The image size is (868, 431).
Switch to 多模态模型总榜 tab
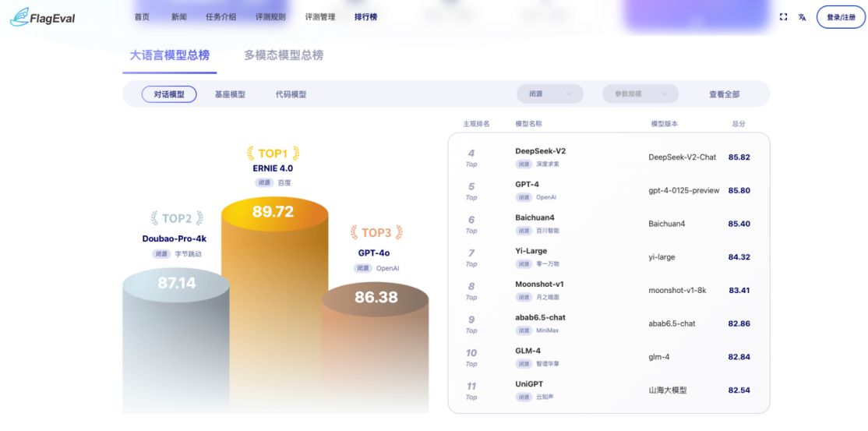tap(284, 55)
